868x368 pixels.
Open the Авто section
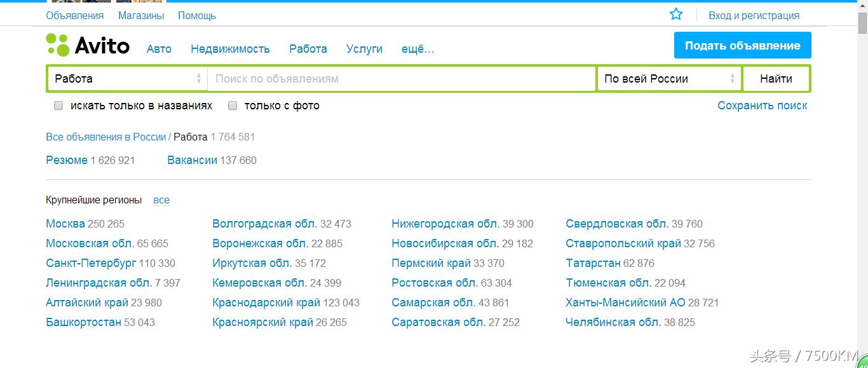pos(159,49)
